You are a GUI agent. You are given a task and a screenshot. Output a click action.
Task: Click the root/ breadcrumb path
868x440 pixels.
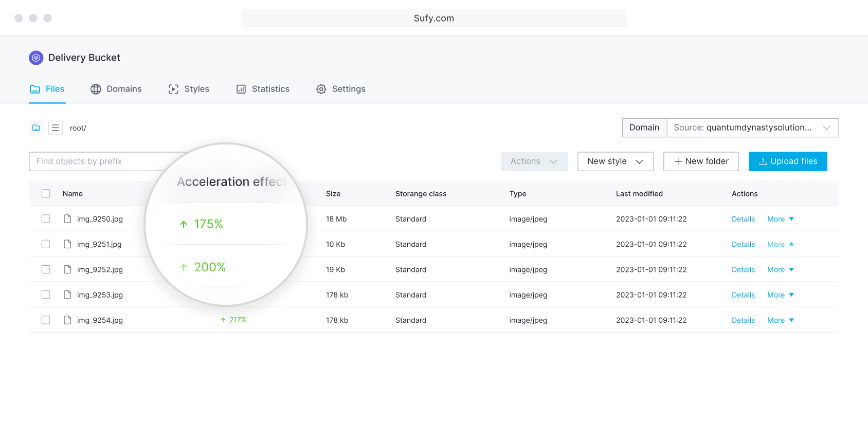click(78, 128)
